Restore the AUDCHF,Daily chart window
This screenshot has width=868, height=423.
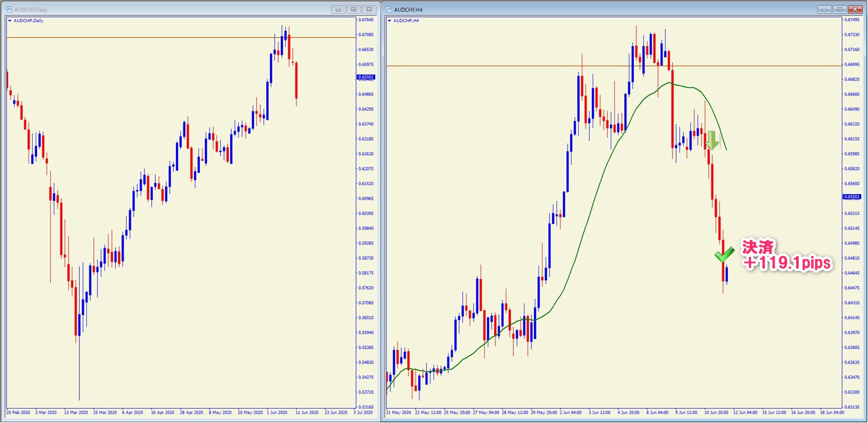[354, 10]
